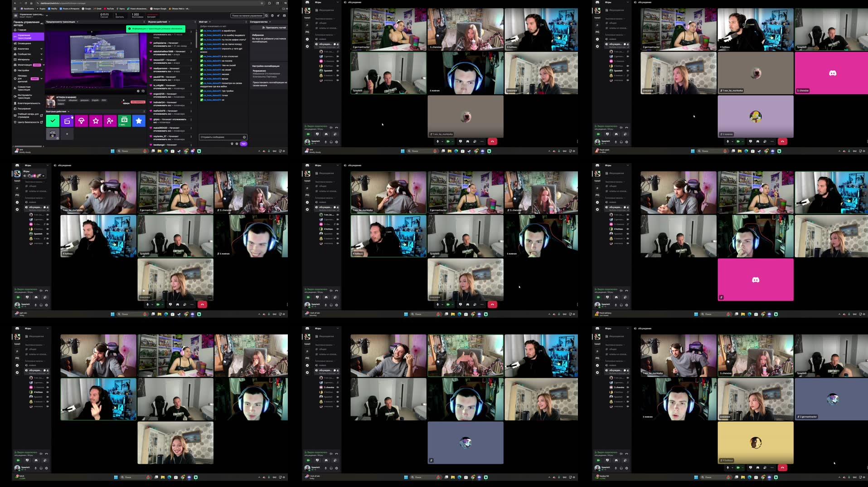Click the purple clip clapperboard quick action
The image size is (868, 487).
[x=67, y=121]
